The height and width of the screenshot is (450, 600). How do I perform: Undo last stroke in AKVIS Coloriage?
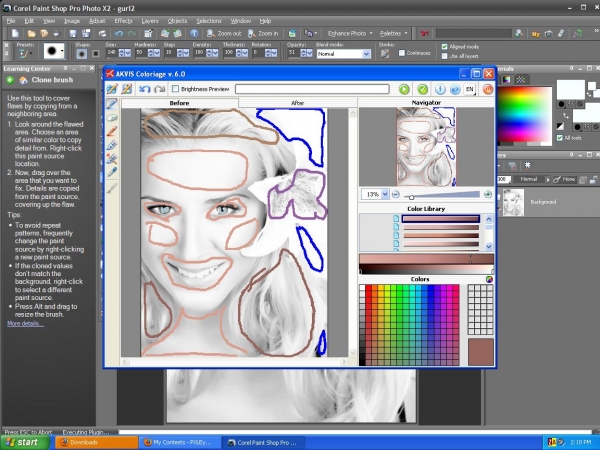click(144, 89)
